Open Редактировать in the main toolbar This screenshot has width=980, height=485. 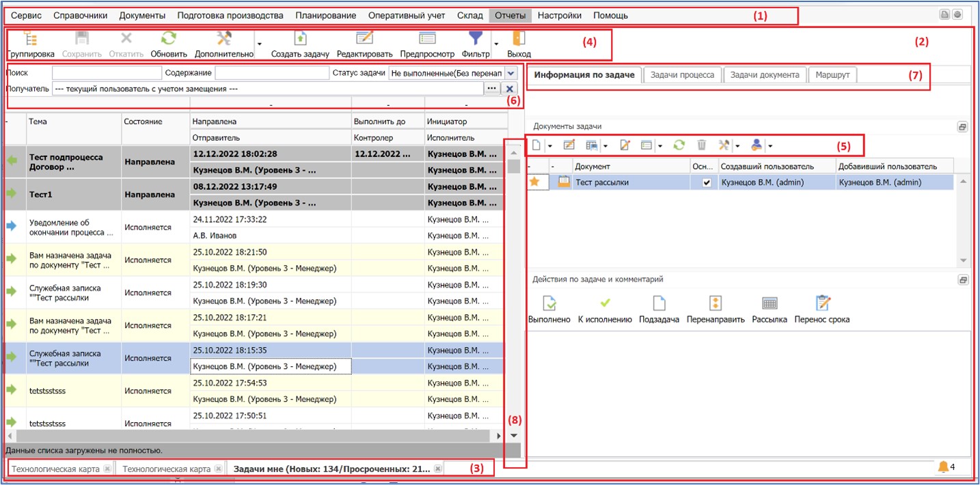[x=365, y=40]
